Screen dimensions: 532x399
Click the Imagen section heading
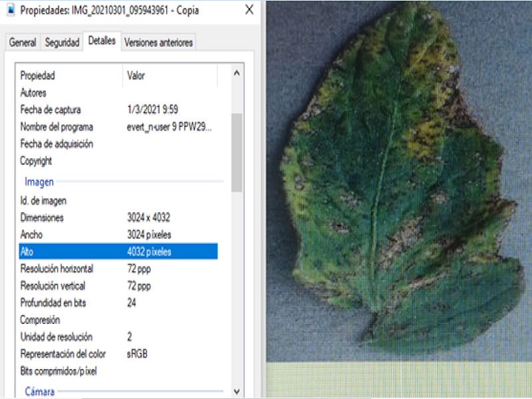[39, 182]
